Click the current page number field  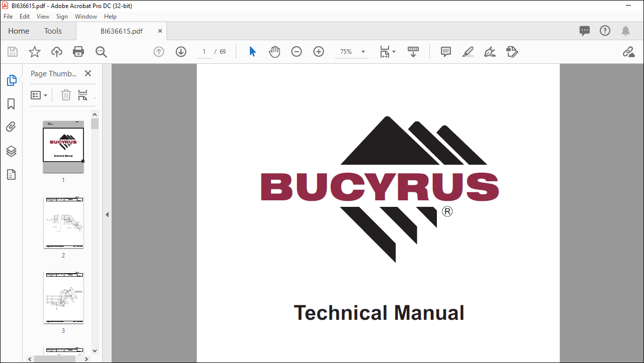click(x=204, y=52)
